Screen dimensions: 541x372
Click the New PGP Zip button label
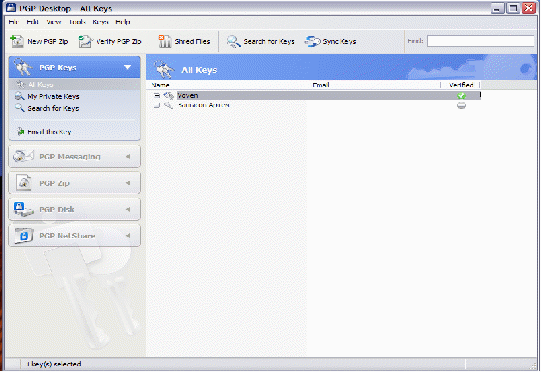pyautogui.click(x=48, y=41)
